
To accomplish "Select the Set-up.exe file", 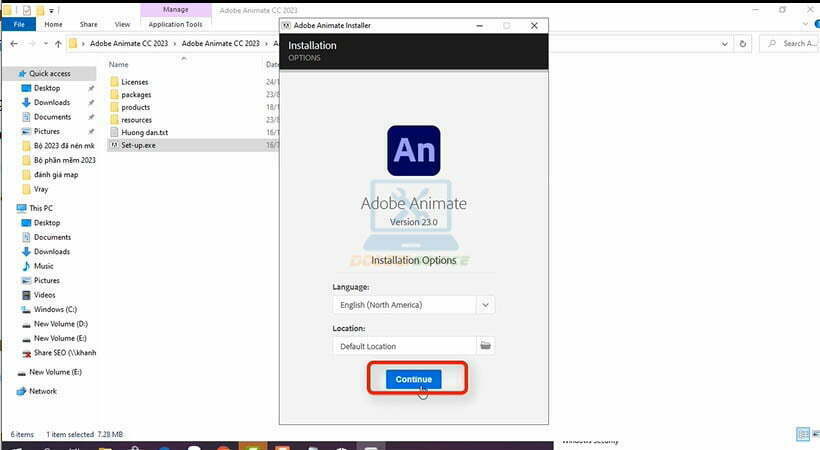I will [x=138, y=145].
